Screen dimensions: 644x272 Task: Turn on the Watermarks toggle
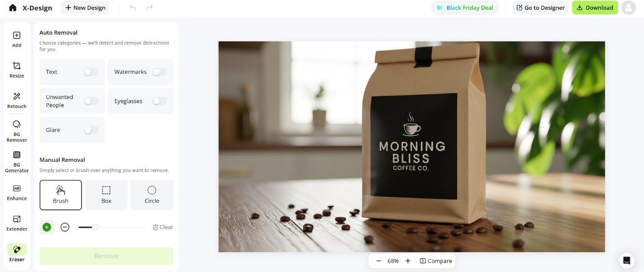[159, 72]
